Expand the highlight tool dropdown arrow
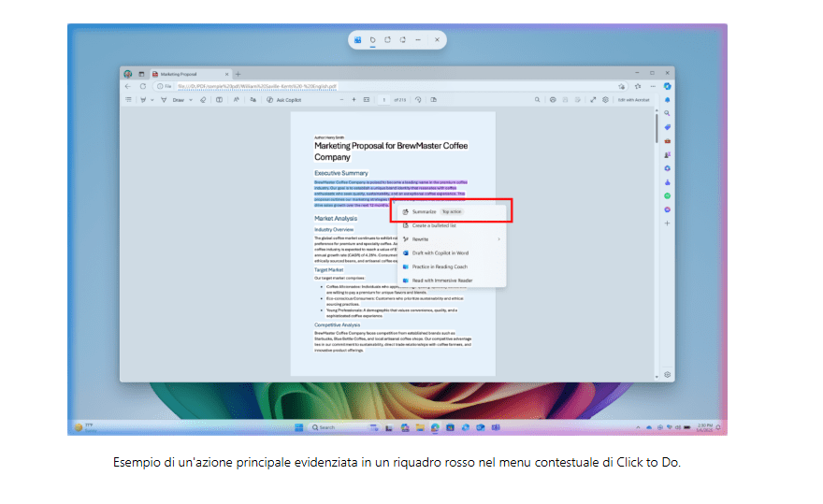This screenshot has height=504, width=823. pyautogui.click(x=152, y=100)
